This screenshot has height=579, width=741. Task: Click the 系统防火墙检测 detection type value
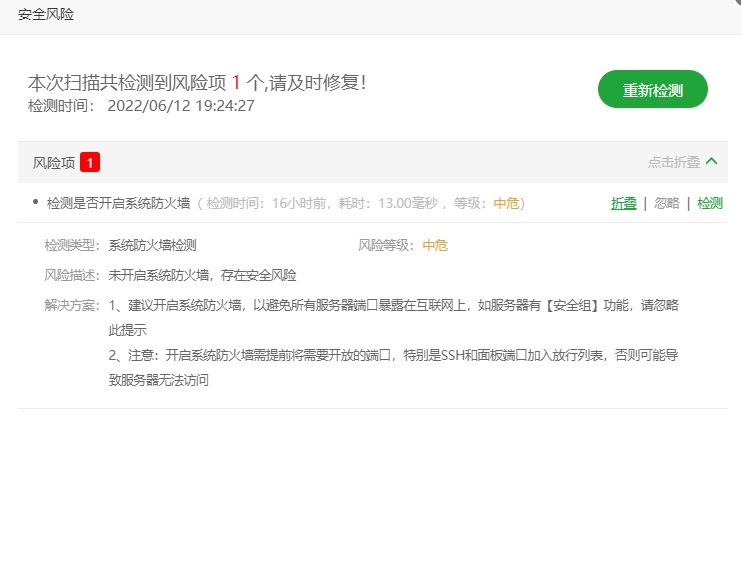tap(152, 245)
